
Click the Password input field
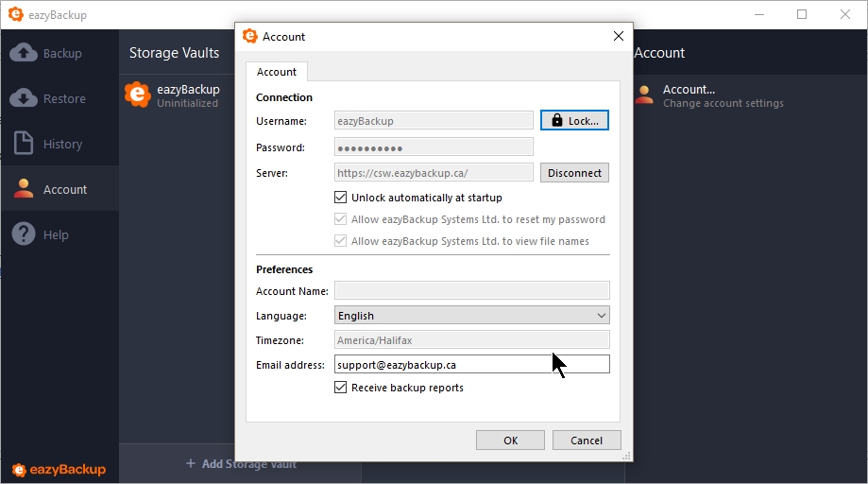coord(434,147)
